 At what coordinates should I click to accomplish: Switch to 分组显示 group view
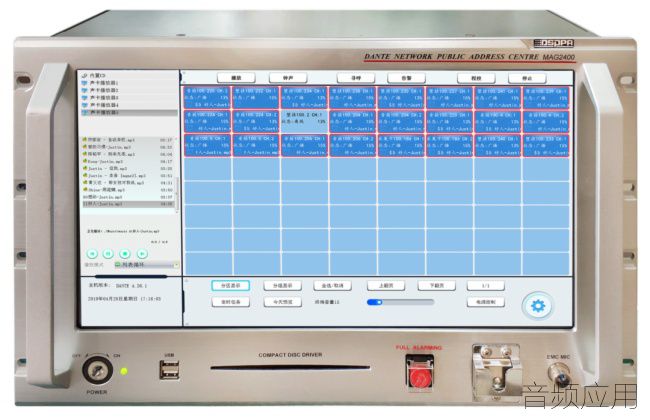(283, 286)
